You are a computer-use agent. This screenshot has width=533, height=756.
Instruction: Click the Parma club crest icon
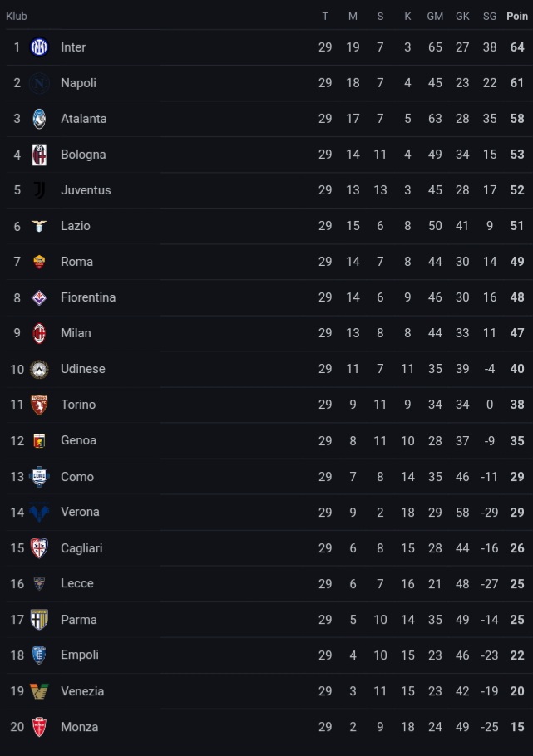(x=39, y=620)
